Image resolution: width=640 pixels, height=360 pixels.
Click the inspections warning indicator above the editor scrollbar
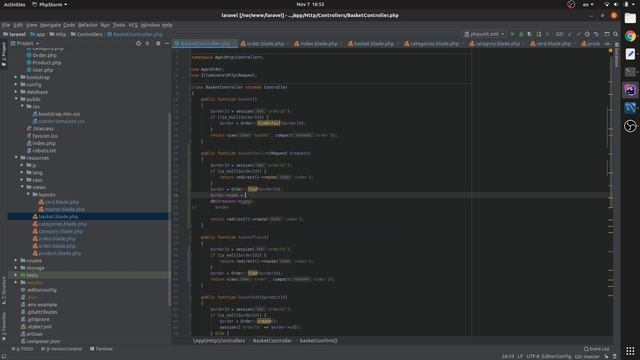click(610, 51)
